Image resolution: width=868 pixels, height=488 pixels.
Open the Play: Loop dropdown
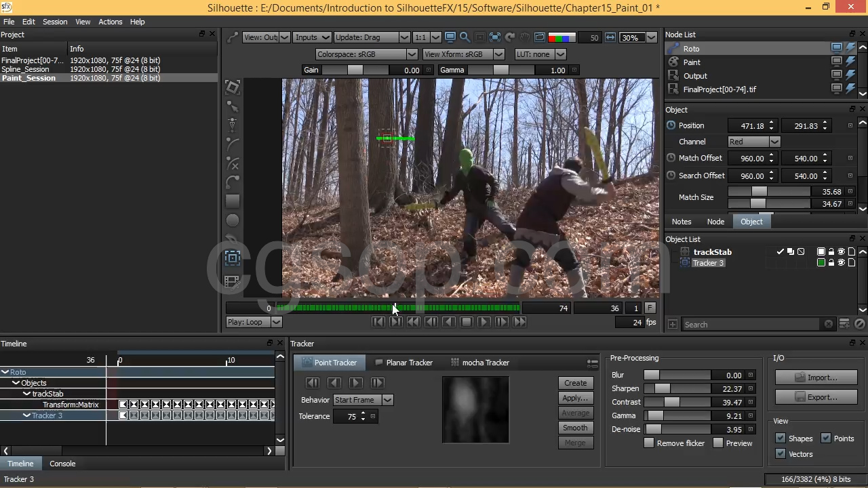click(x=254, y=322)
